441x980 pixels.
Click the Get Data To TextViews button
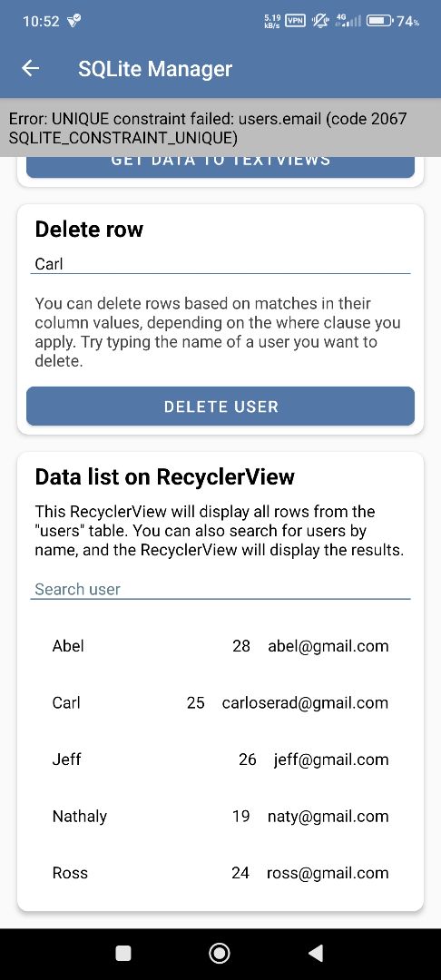[220, 163]
